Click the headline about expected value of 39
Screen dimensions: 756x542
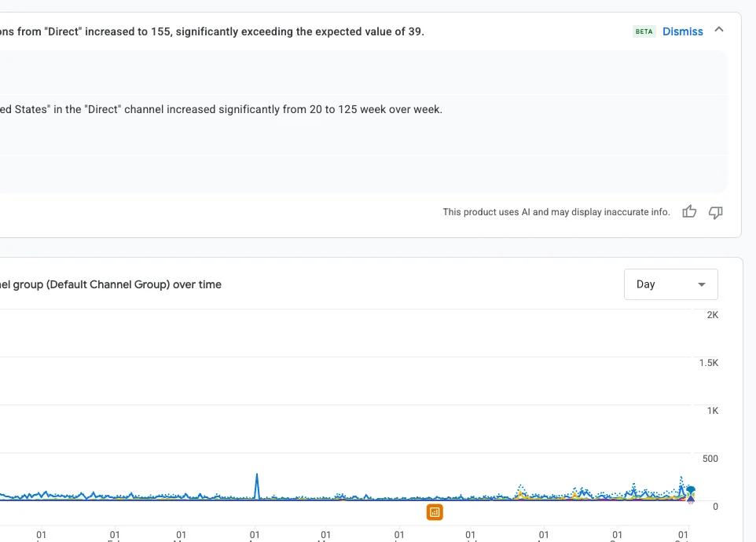click(211, 31)
